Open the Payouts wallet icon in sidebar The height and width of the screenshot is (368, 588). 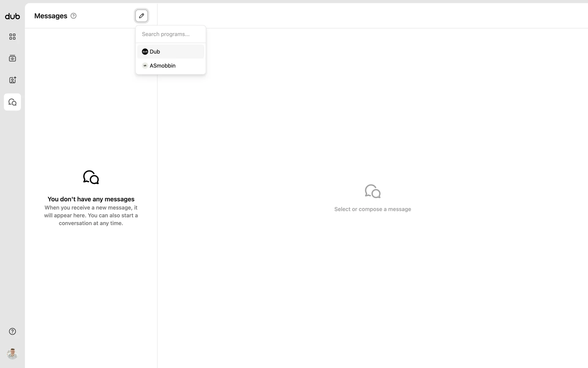click(x=12, y=58)
